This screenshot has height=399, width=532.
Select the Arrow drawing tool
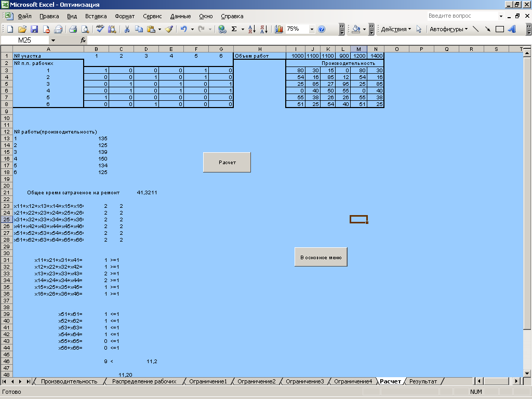pos(487,29)
